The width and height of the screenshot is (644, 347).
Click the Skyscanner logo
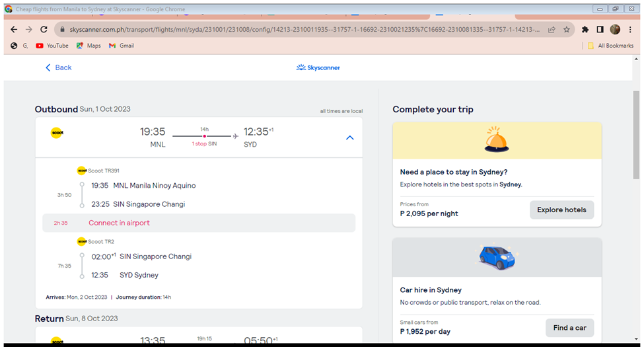(318, 67)
